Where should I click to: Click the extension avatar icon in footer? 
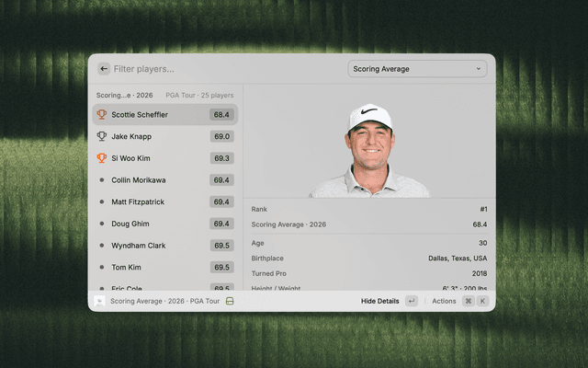(x=99, y=301)
